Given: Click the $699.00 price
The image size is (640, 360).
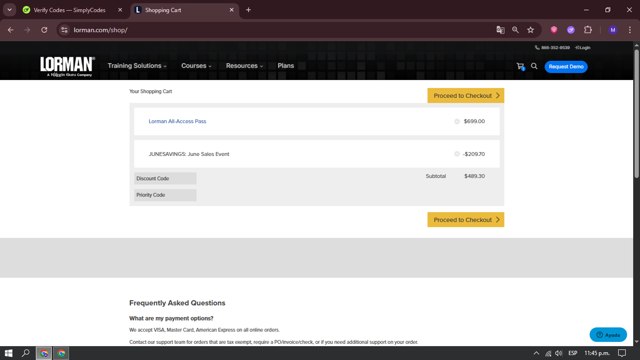Looking at the screenshot, I should coord(474,121).
